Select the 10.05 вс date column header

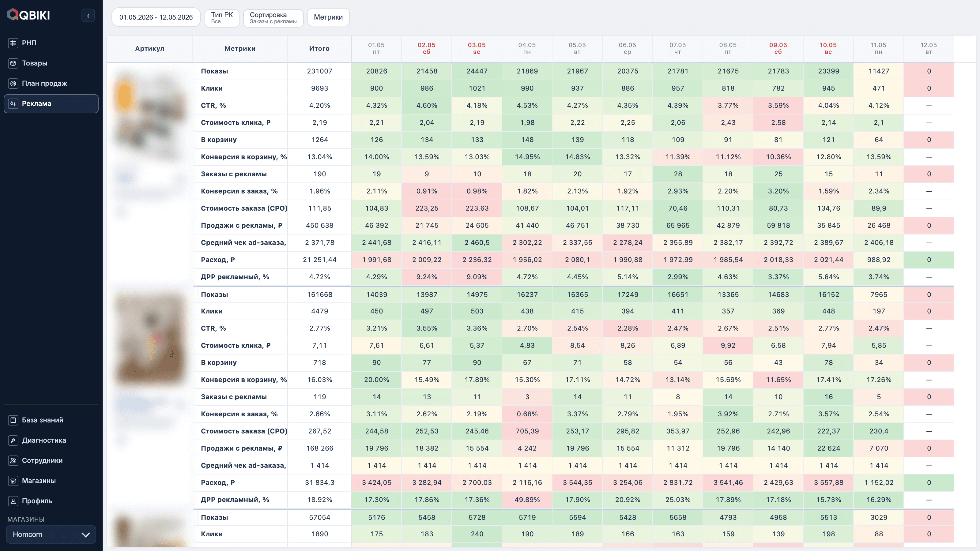click(828, 48)
